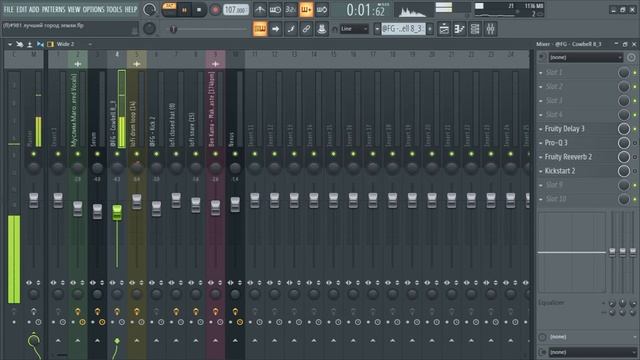
Task: Click the record button in transport
Action: [x=215, y=10]
